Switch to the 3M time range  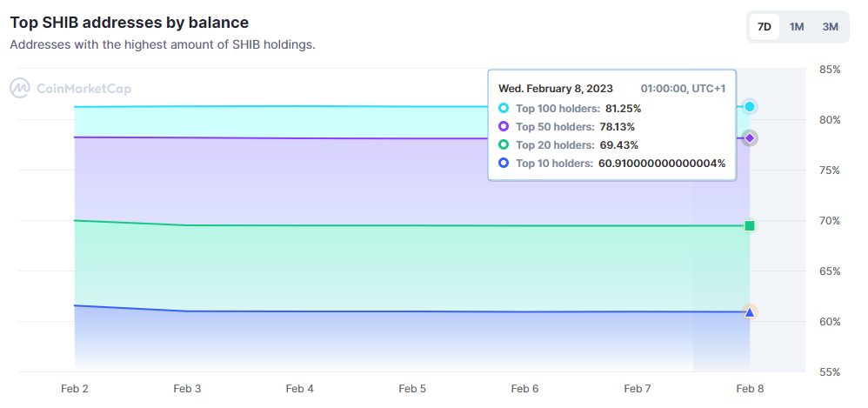point(831,27)
